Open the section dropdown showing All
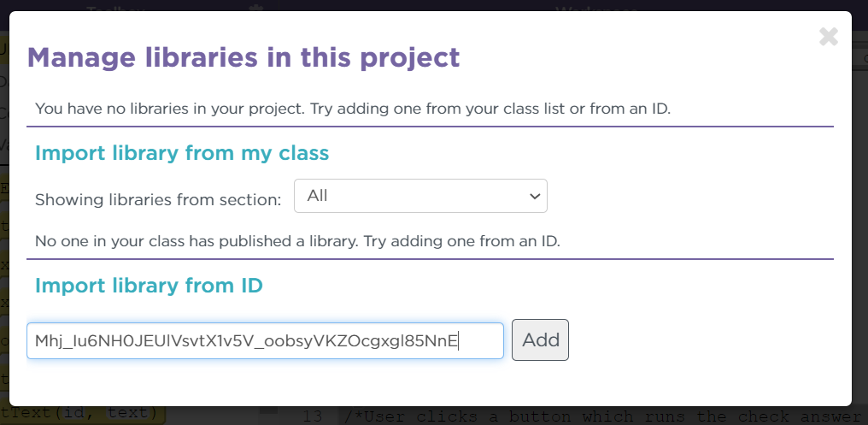868x425 pixels. [x=419, y=196]
